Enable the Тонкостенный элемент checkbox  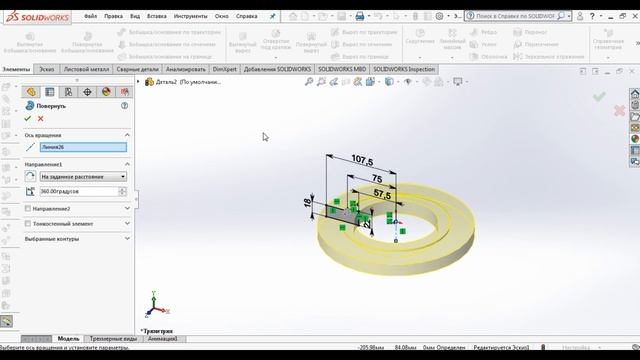(x=28, y=224)
